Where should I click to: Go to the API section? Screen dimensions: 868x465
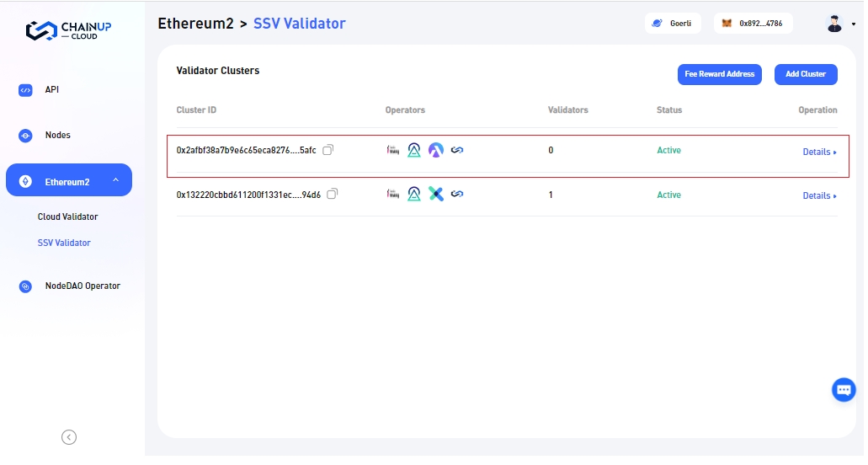click(51, 90)
